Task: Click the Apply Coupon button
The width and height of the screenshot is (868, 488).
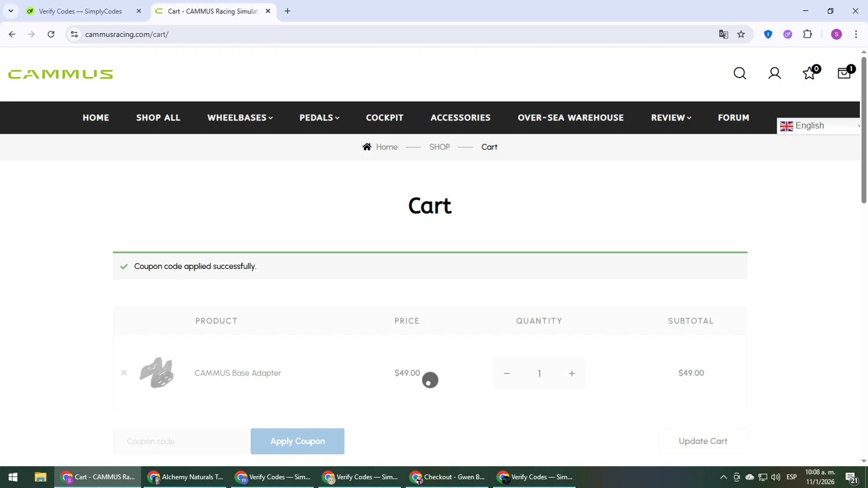Action: (297, 441)
